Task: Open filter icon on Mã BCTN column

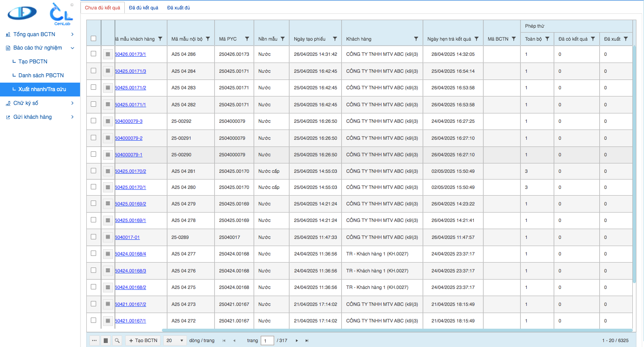Action: pyautogui.click(x=514, y=39)
